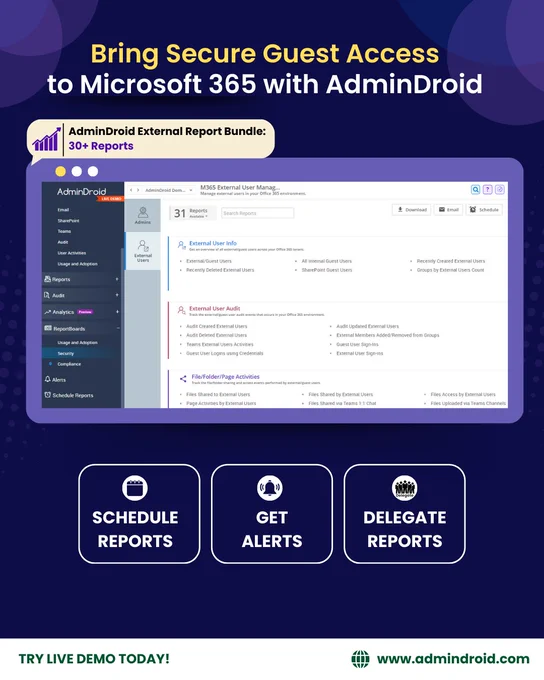Open the SharePoint Guest Users report
This screenshot has height=680, width=544.
[x=327, y=270]
